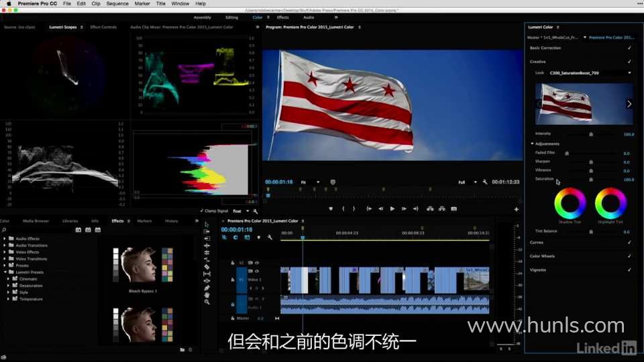The width and height of the screenshot is (644, 362).
Task: Click the Mark In brace button
Action: [343, 209]
